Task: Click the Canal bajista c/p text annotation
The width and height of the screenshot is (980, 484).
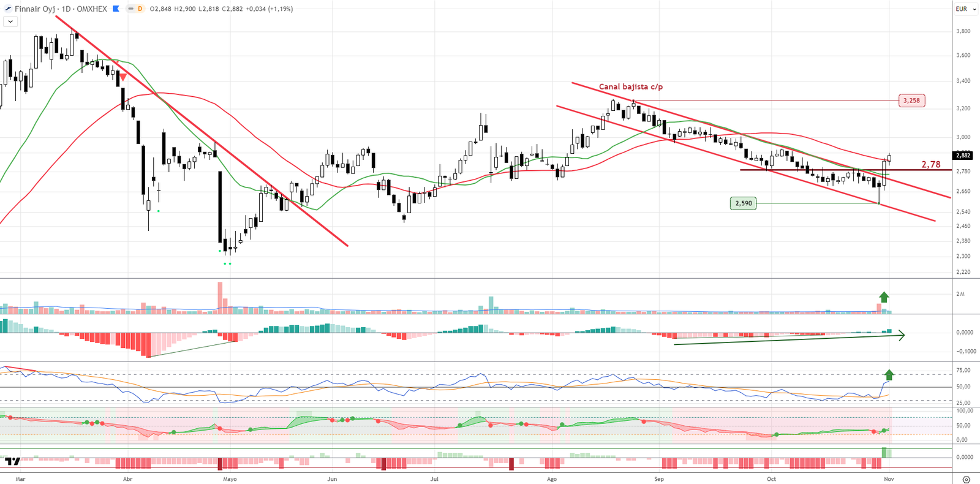Action: [630, 87]
